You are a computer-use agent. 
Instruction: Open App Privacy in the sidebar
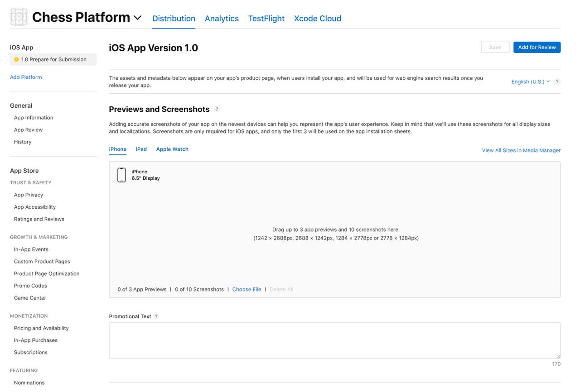(29, 195)
